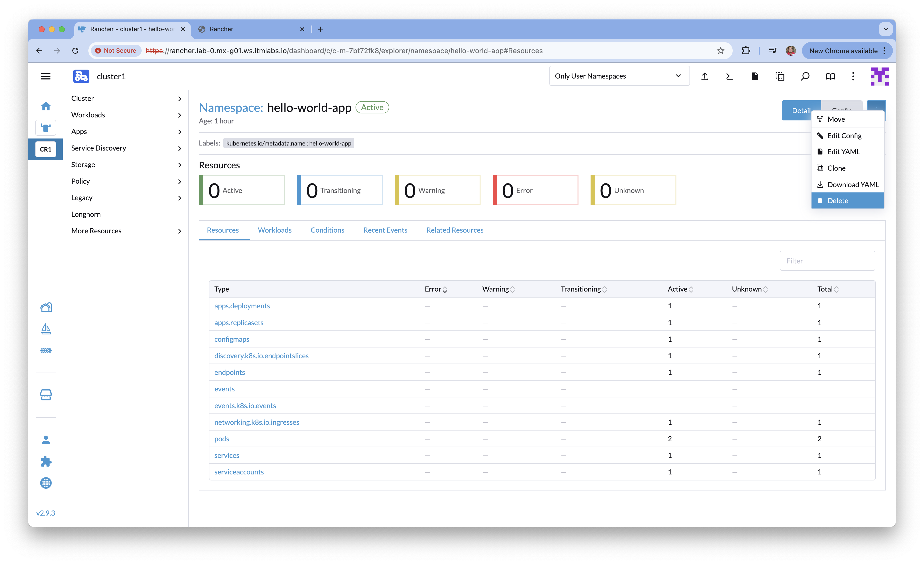The width and height of the screenshot is (924, 564).
Task: Open the Extensions puzzle icon in sidebar
Action: (x=46, y=461)
